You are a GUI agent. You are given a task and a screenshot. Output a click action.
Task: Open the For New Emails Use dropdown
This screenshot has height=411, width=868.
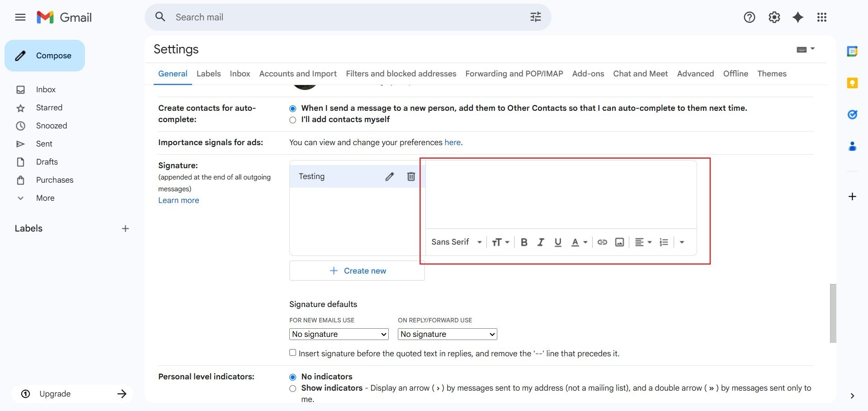[339, 334]
